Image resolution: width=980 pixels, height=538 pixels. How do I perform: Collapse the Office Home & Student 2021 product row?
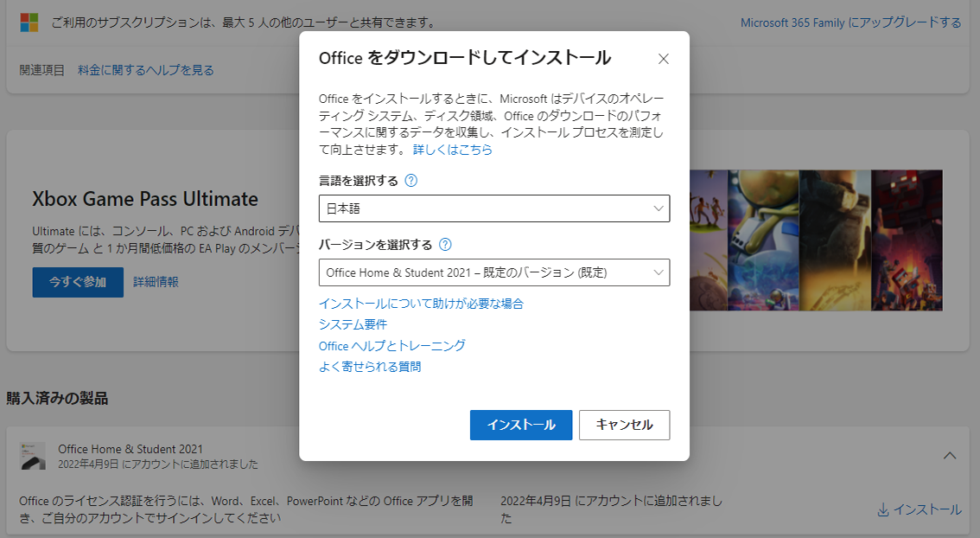(x=950, y=456)
